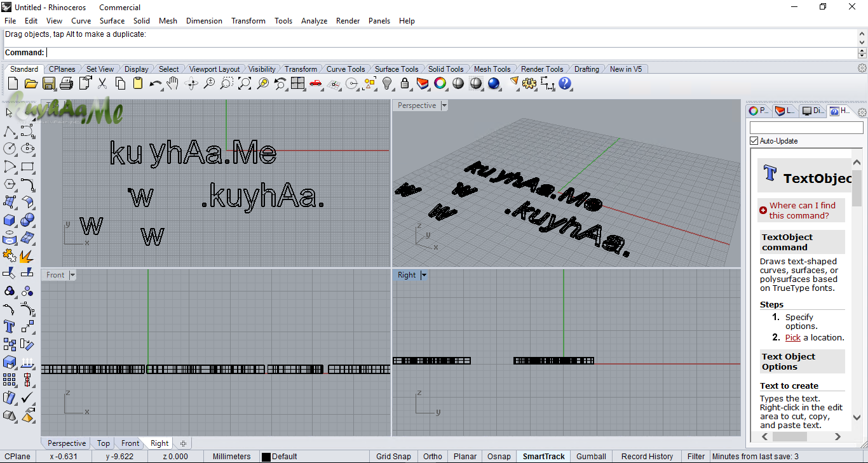Toggle the Auto-Update checkbox
The height and width of the screenshot is (463, 868).
(x=754, y=141)
